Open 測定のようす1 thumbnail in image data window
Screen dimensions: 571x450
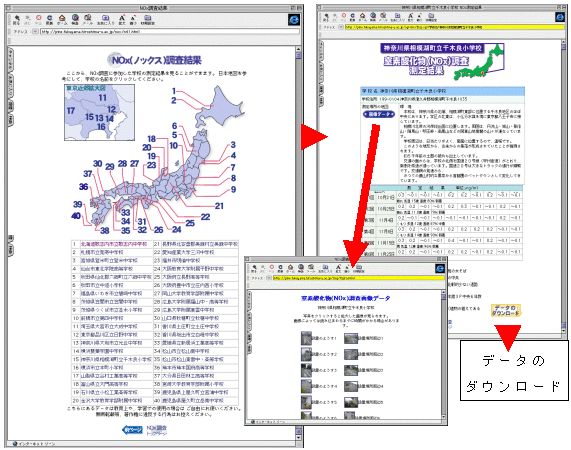[306, 338]
